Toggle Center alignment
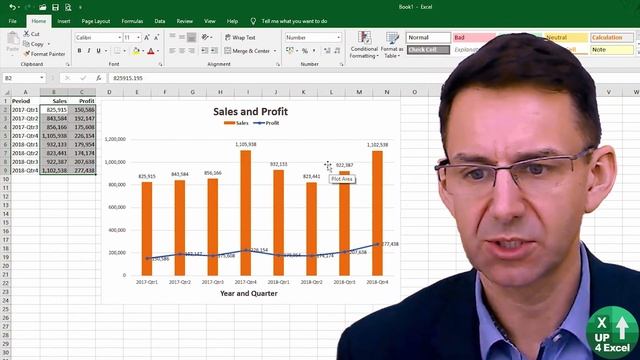 (182, 51)
